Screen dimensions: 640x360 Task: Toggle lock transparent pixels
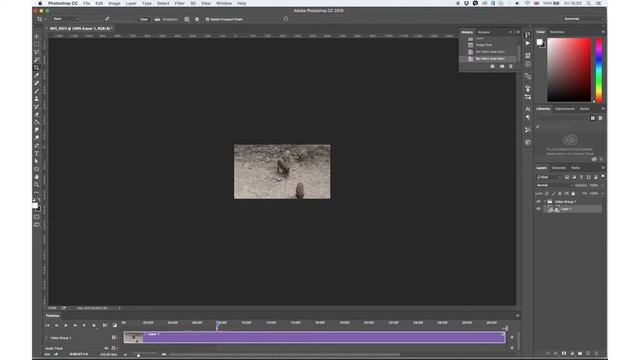[547, 193]
